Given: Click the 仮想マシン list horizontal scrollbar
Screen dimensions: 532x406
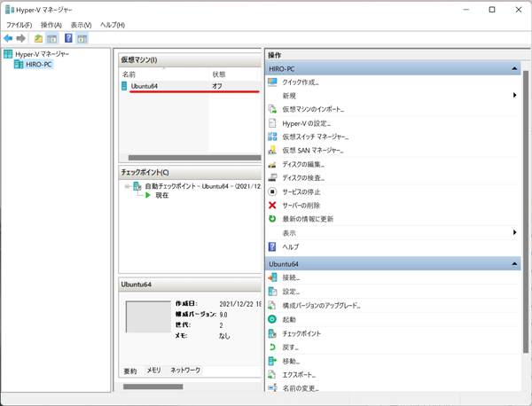Looking at the screenshot, I should pos(194,158).
